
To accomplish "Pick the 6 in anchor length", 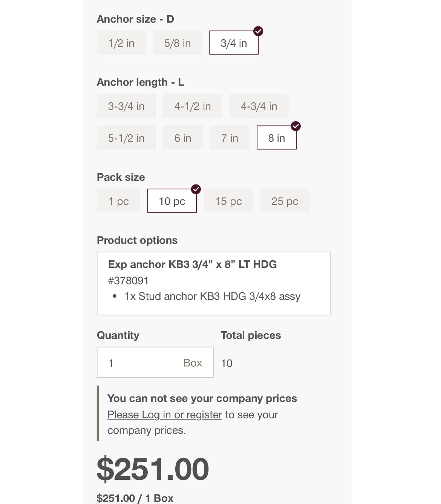I will [x=183, y=138].
